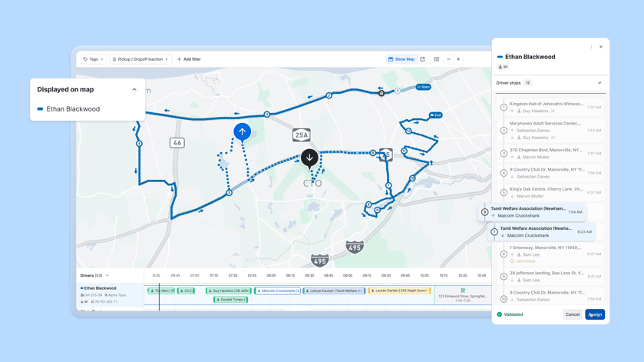Select Malcolm Cruickshank trip on timeline
The image size is (644, 362).
[x=278, y=291]
